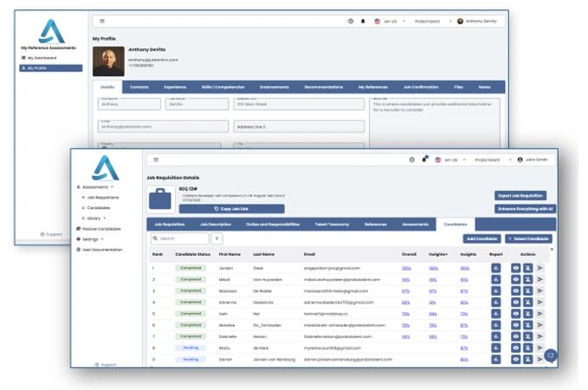Switch to Assessments tab
The height and width of the screenshot is (390, 588).
pyautogui.click(x=415, y=224)
